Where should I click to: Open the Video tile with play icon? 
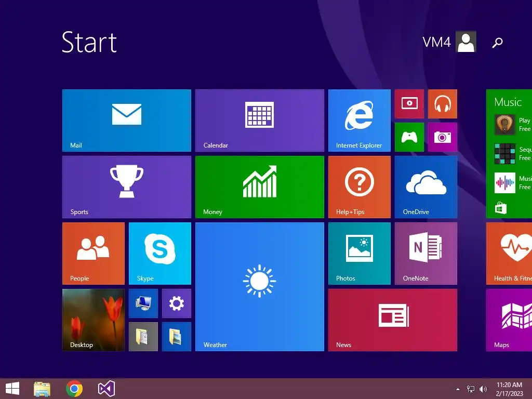pyautogui.click(x=409, y=104)
